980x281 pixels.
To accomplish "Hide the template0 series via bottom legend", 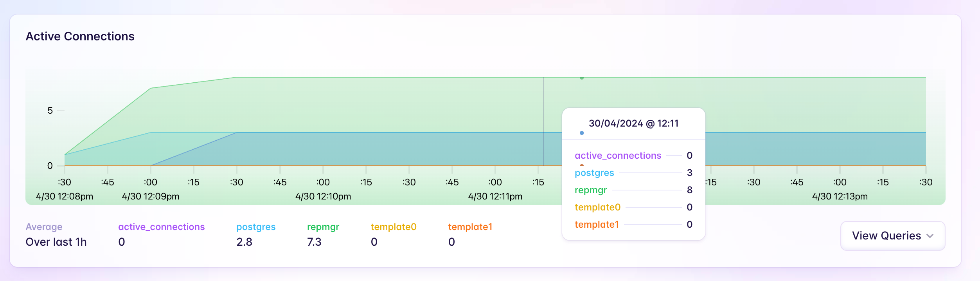I will (393, 227).
